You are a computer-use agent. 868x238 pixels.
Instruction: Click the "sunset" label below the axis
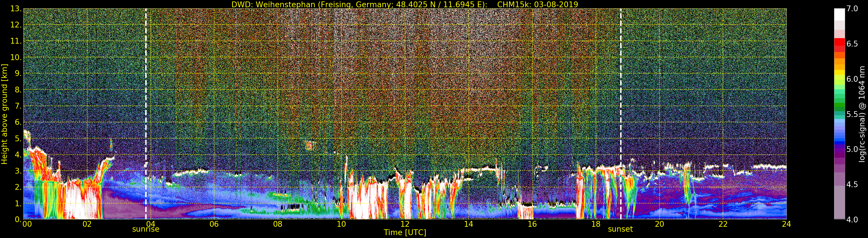click(620, 229)
